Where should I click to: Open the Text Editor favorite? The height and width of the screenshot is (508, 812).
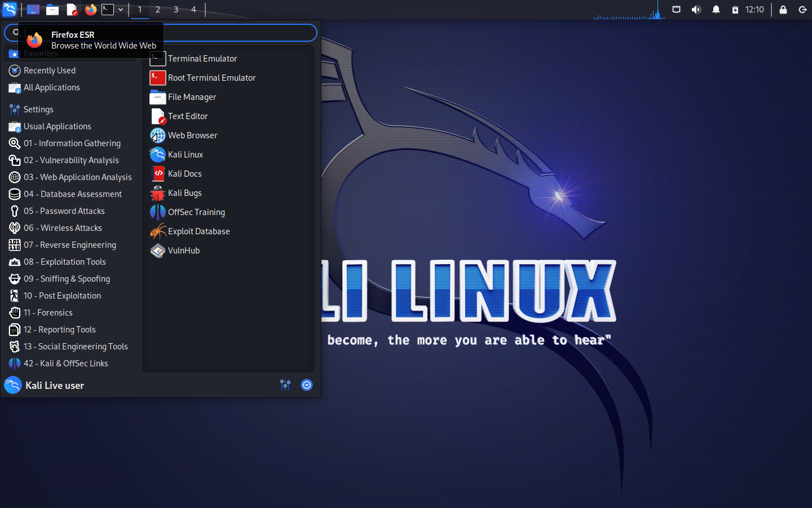point(187,116)
